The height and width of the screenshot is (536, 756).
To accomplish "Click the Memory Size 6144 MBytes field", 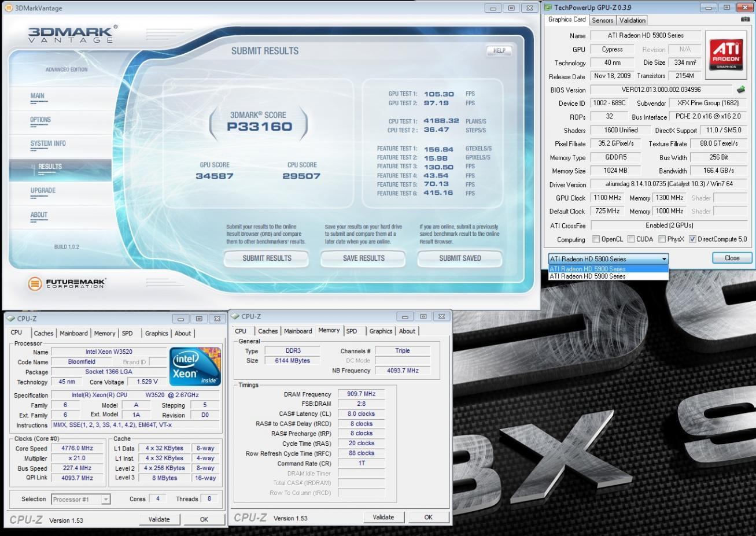I will (x=292, y=361).
